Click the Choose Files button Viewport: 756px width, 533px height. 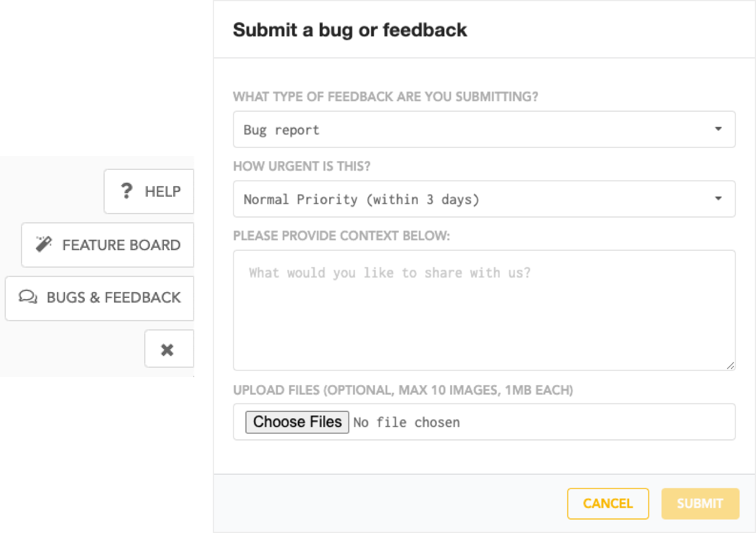[297, 422]
